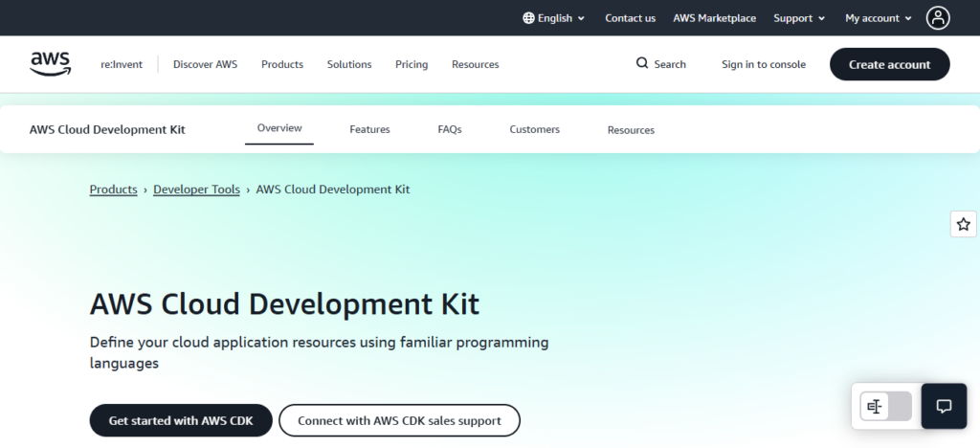Image resolution: width=980 pixels, height=448 pixels.
Task: Switch to the Resources tab in the CDK bar
Action: (631, 130)
